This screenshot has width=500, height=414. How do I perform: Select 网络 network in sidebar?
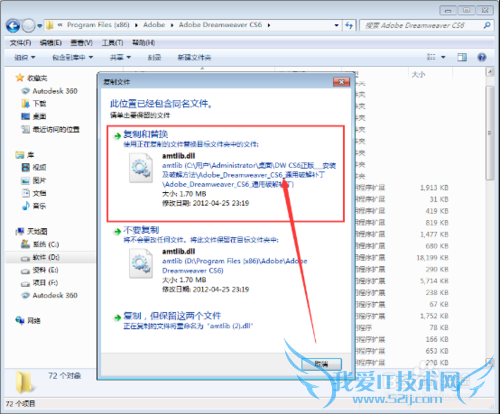pos(28,321)
